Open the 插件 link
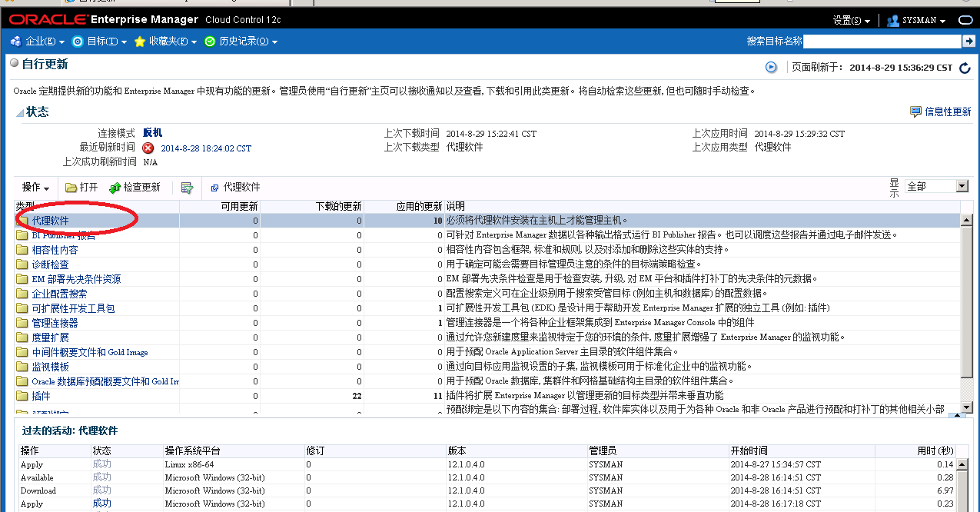 tap(41, 396)
